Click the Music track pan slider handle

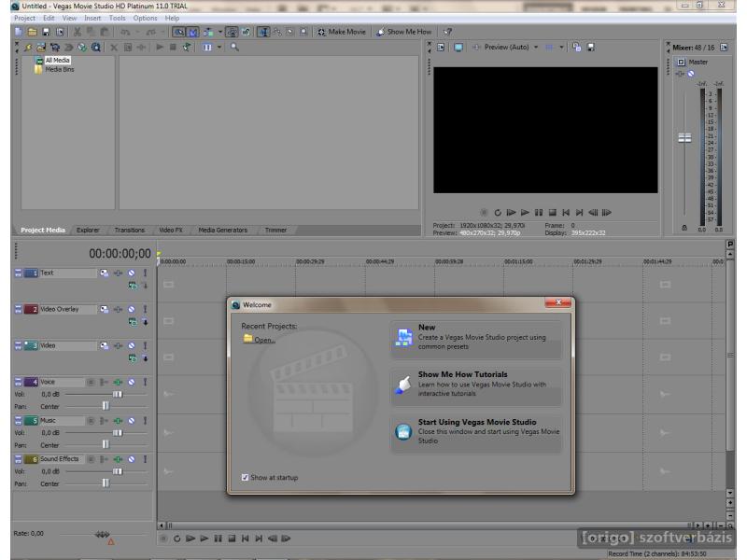tap(106, 445)
